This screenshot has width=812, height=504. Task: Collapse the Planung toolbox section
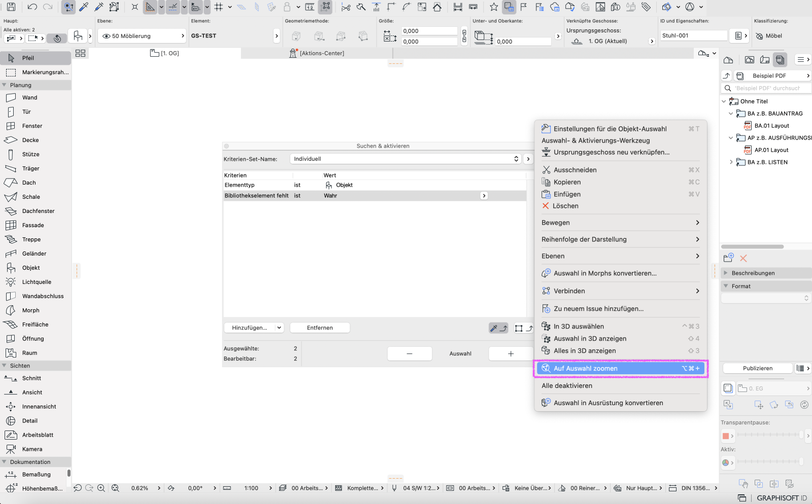5,85
